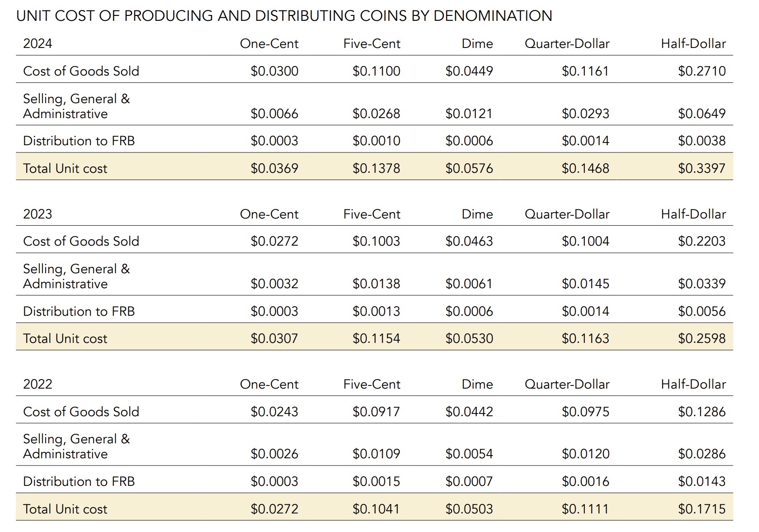Click 2023 Dime Cost of Goods Sold $0.0463
This screenshot has height=532, width=759.
(x=469, y=241)
